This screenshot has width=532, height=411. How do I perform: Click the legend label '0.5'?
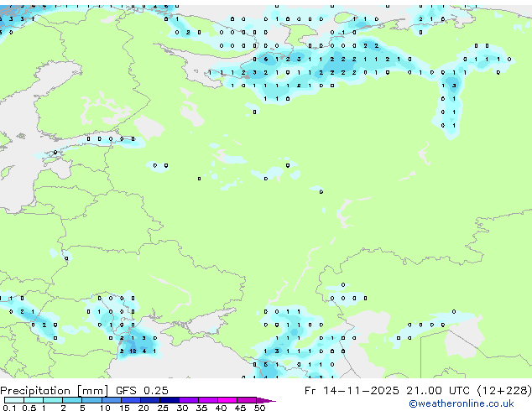[29, 408]
